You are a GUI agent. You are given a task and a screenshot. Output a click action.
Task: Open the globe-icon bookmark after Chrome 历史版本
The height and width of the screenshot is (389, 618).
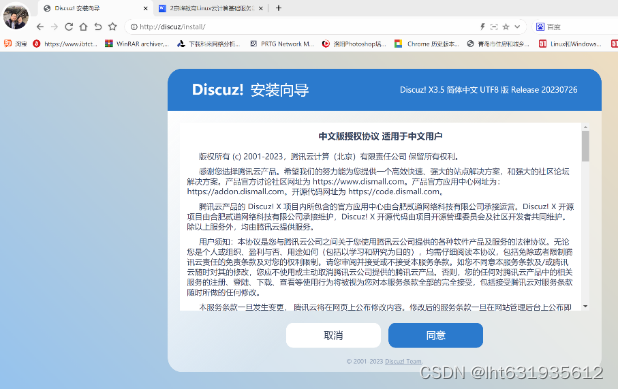click(x=498, y=44)
